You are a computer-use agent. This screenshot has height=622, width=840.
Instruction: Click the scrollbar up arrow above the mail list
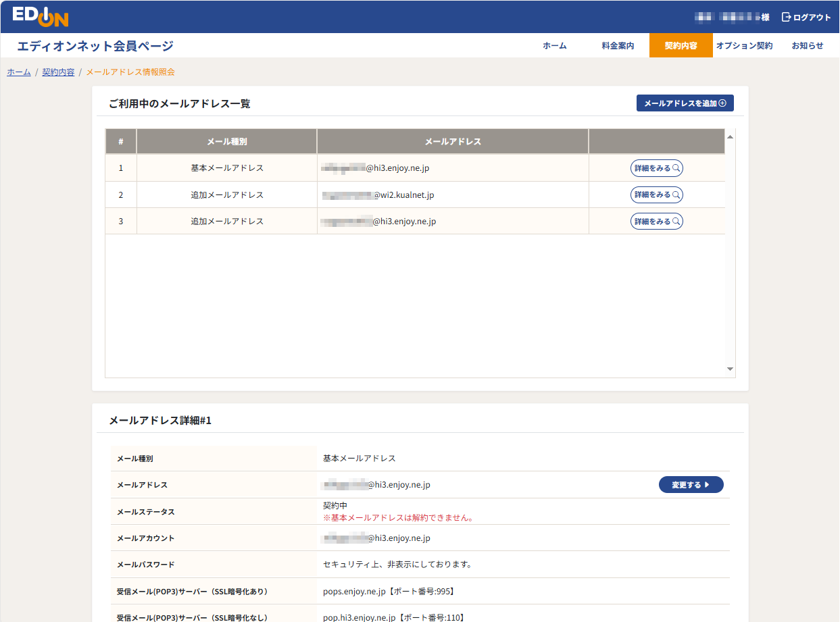(730, 137)
